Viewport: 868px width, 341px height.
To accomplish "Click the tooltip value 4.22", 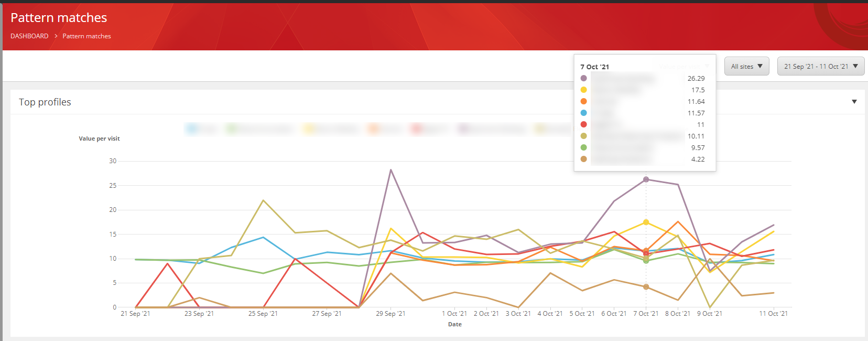I will pos(698,159).
